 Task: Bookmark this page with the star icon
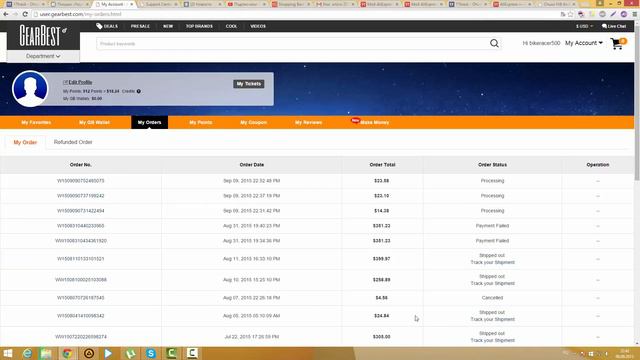[x=571, y=14]
